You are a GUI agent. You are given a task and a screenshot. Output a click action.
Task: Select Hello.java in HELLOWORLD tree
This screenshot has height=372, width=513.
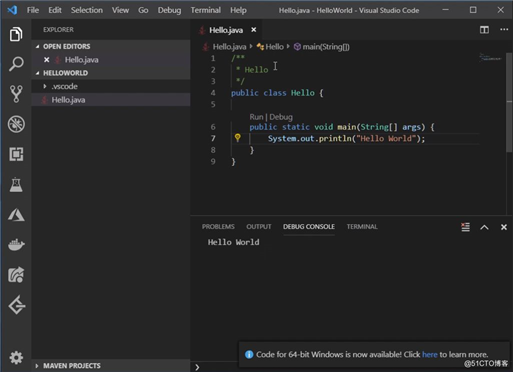point(111,100)
